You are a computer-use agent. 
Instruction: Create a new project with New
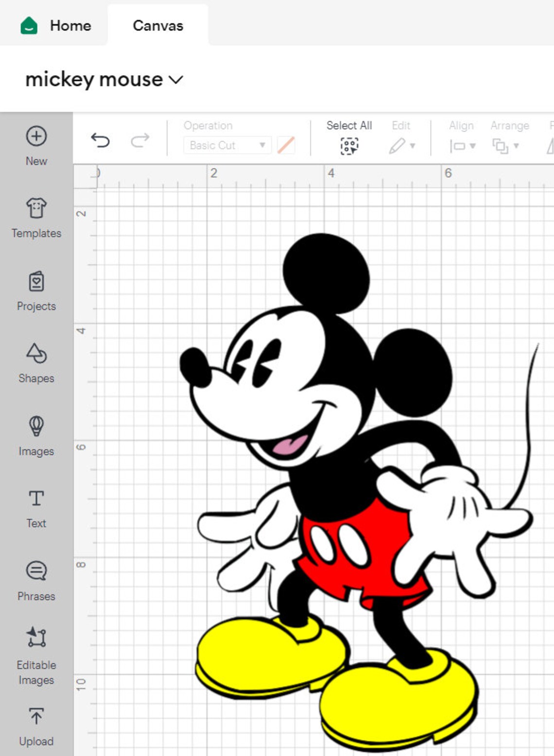click(36, 145)
